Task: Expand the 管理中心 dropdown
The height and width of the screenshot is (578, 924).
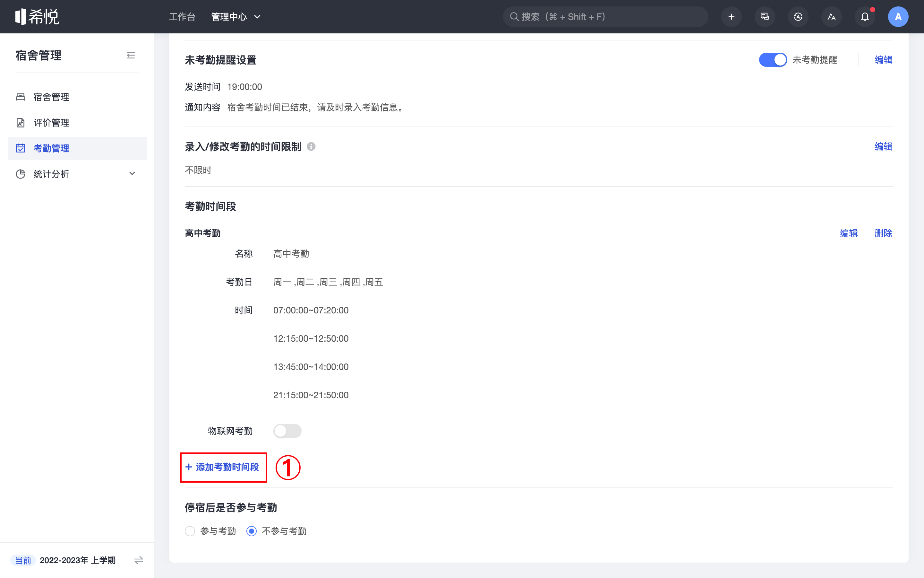Action: click(235, 17)
